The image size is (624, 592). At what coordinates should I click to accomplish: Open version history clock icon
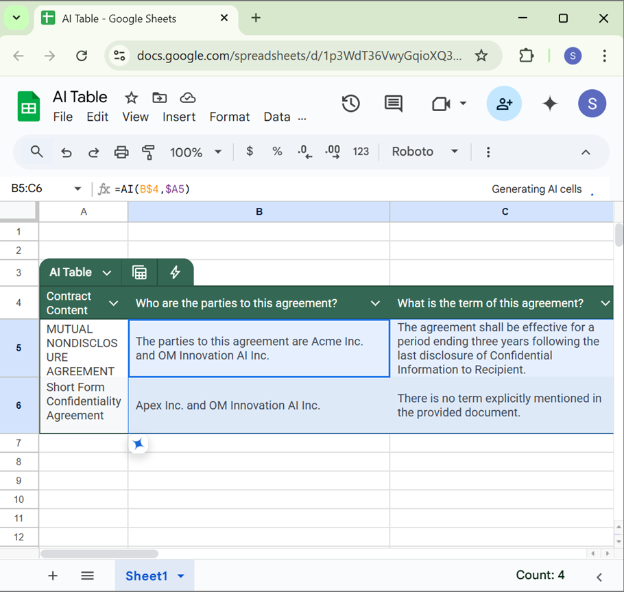point(350,104)
